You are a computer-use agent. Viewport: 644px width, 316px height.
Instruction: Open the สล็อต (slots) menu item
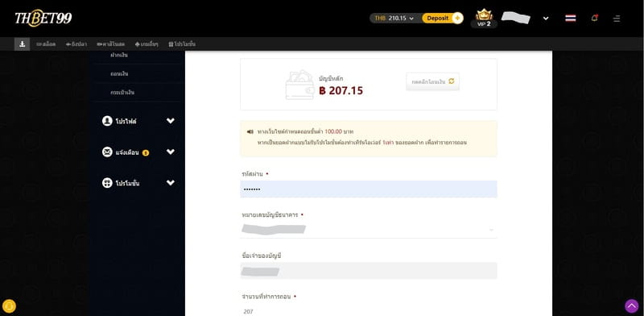click(x=46, y=44)
